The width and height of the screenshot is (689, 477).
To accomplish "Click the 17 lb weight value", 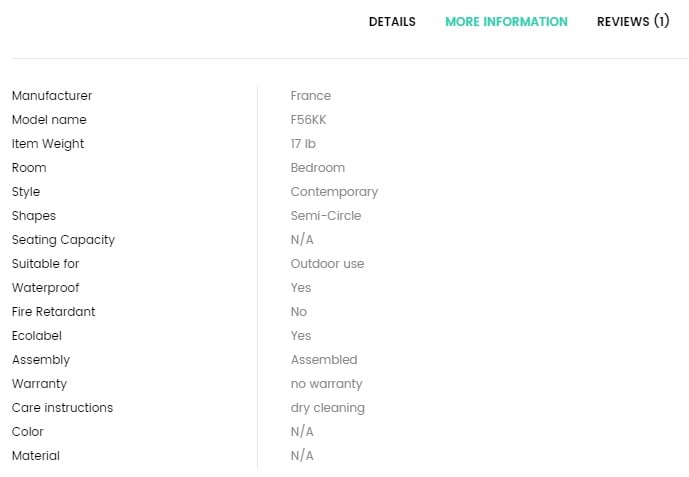I will point(303,144).
